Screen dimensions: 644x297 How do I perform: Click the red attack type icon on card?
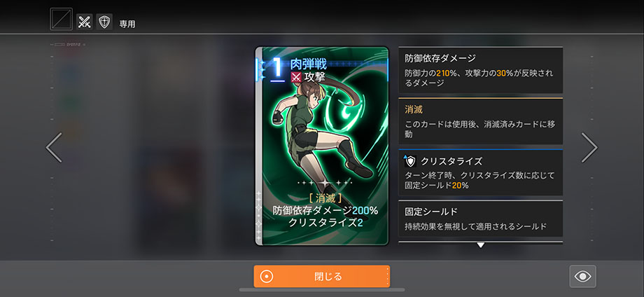click(x=295, y=77)
